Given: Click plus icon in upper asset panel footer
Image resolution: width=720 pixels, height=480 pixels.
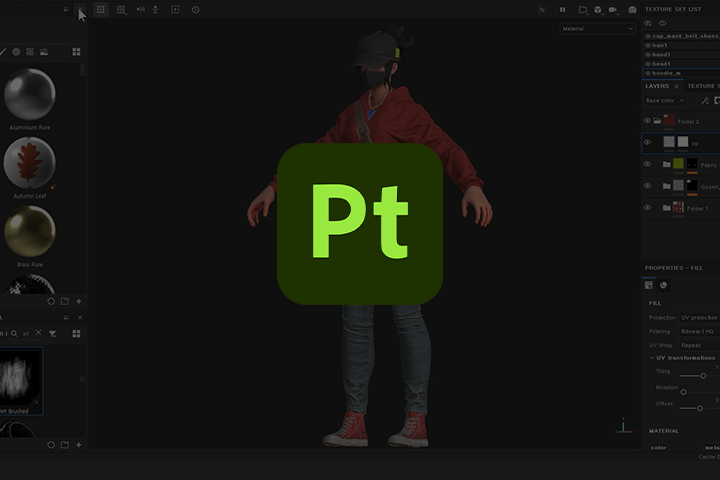Looking at the screenshot, I should tap(79, 301).
